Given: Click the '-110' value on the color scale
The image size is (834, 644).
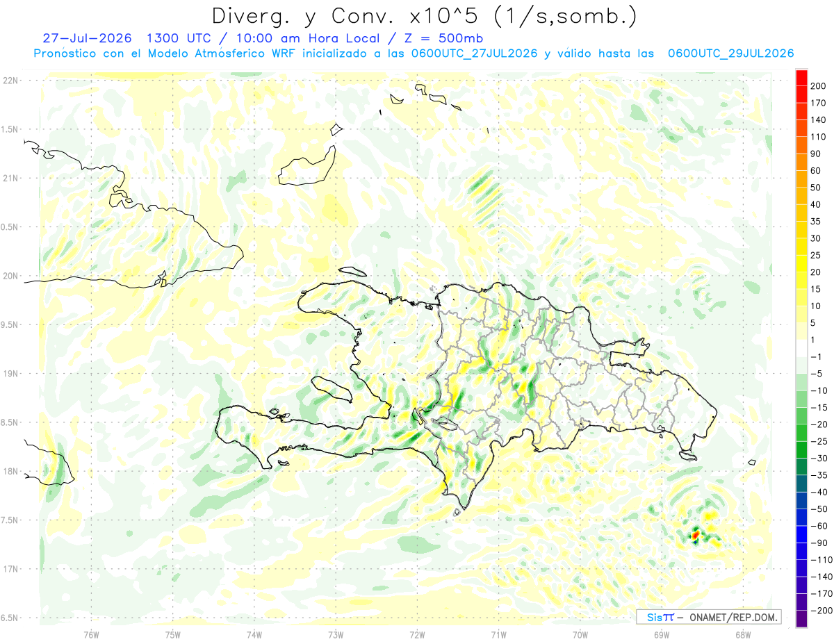Looking at the screenshot, I should point(820,560).
